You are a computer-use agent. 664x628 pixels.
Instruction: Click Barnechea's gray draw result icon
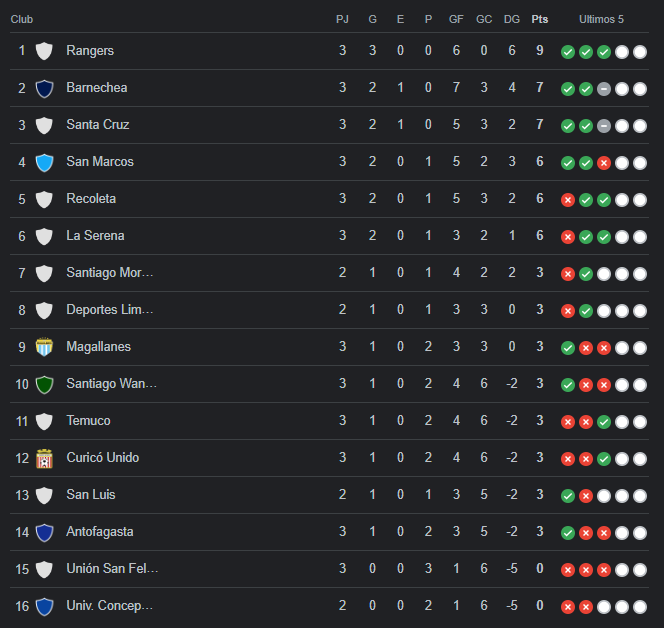(x=603, y=89)
